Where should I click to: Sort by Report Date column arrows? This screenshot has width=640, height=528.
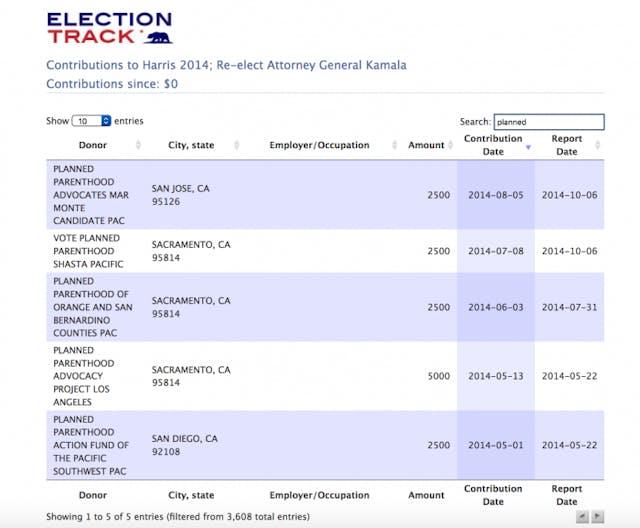(598, 145)
